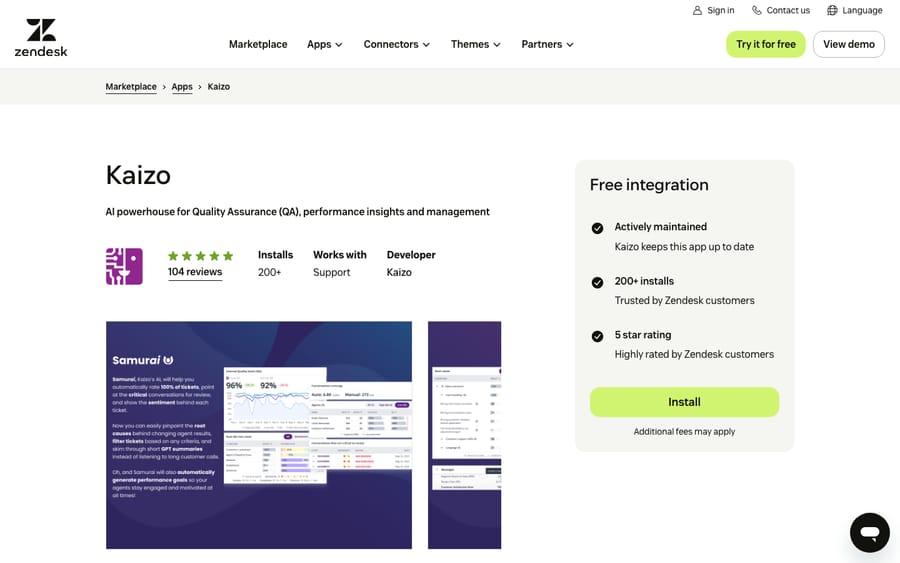Click the 5 star rating checkmark icon

(597, 336)
